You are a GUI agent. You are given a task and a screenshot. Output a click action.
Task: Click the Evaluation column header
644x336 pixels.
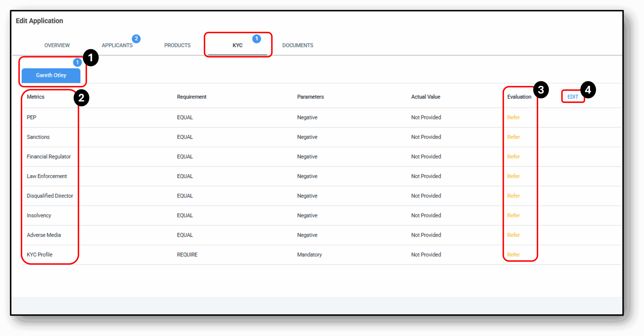pos(519,96)
